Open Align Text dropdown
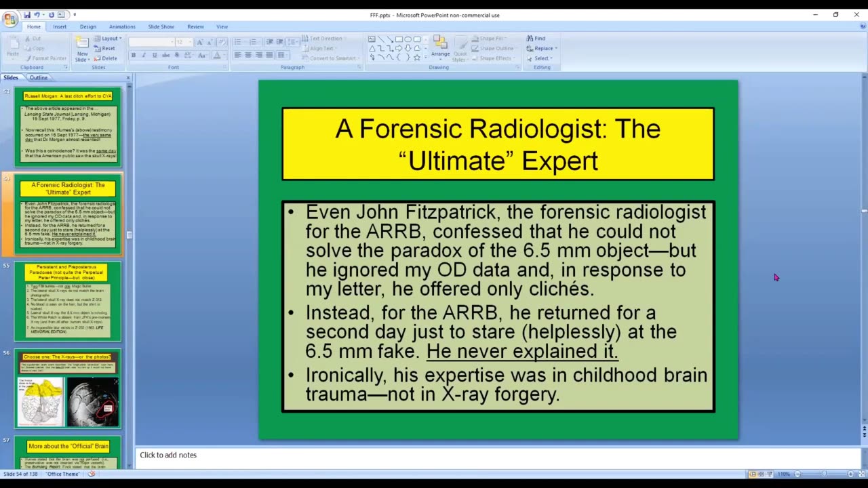 coord(320,48)
